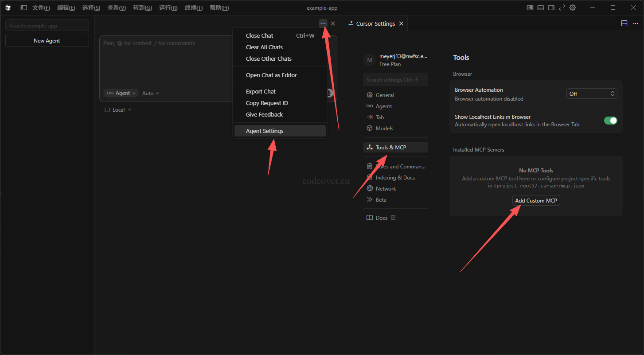Open the chat panel three-dots menu
The image size is (644, 355).
[323, 23]
